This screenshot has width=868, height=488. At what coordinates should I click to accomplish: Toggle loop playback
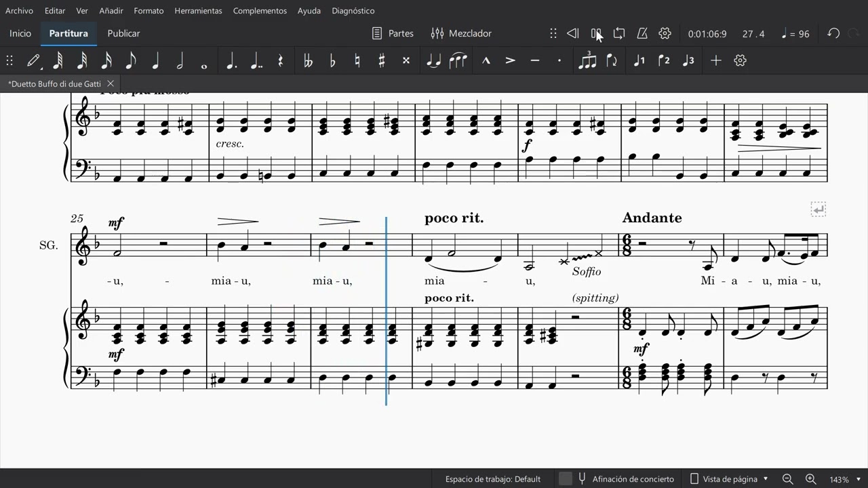(x=619, y=33)
